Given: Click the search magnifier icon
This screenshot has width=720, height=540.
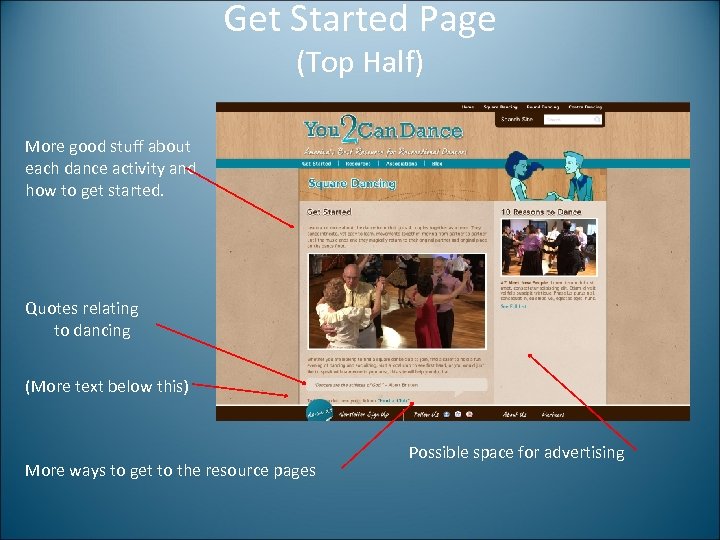Looking at the screenshot, I should pyautogui.click(x=597, y=119).
